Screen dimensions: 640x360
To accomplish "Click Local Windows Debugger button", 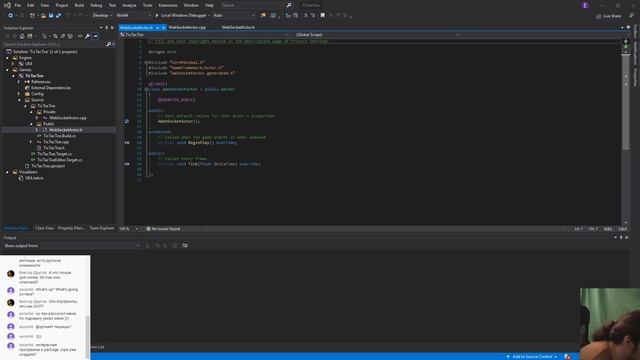I will pyautogui.click(x=181, y=16).
